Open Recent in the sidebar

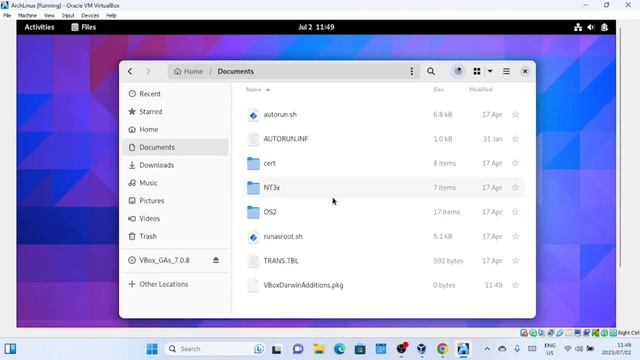coord(175,94)
